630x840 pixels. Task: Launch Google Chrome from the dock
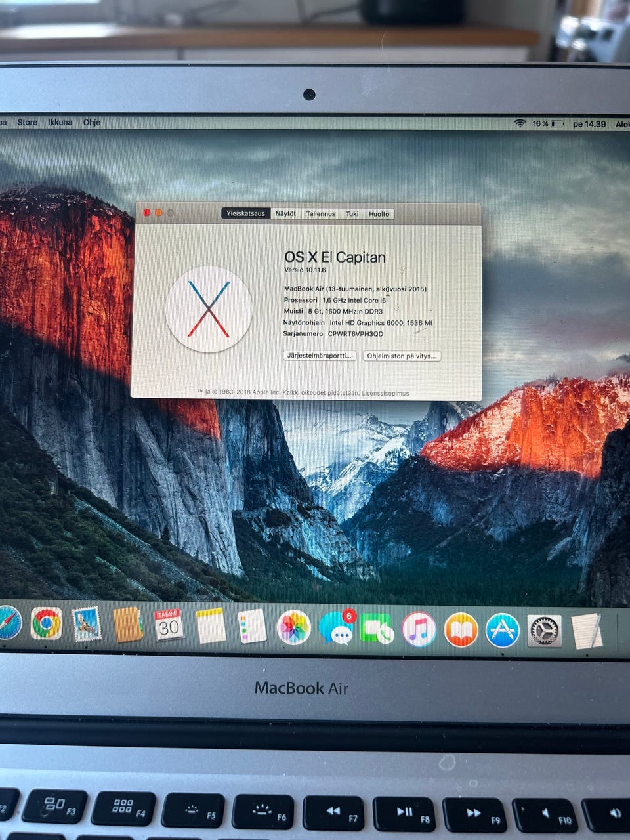pos(46,623)
